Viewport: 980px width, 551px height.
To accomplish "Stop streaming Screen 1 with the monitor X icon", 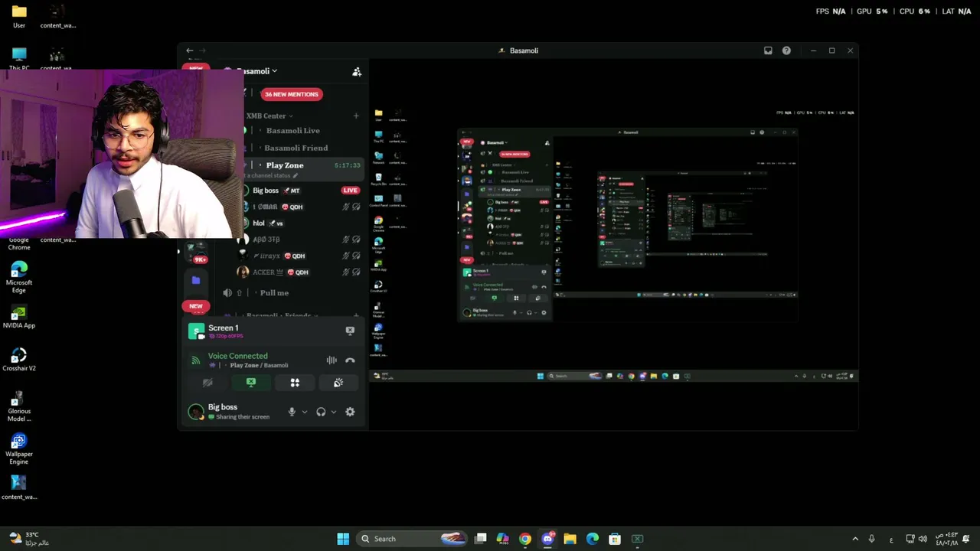I will pos(350,331).
